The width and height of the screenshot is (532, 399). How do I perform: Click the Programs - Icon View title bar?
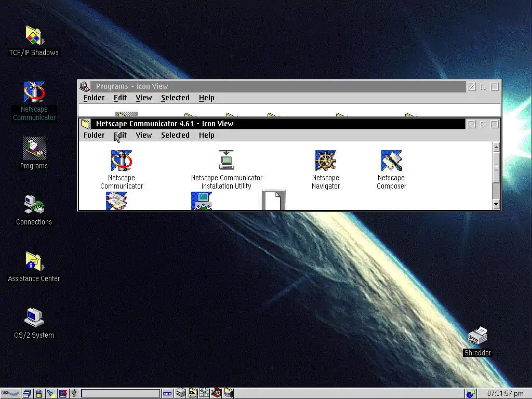click(278, 87)
